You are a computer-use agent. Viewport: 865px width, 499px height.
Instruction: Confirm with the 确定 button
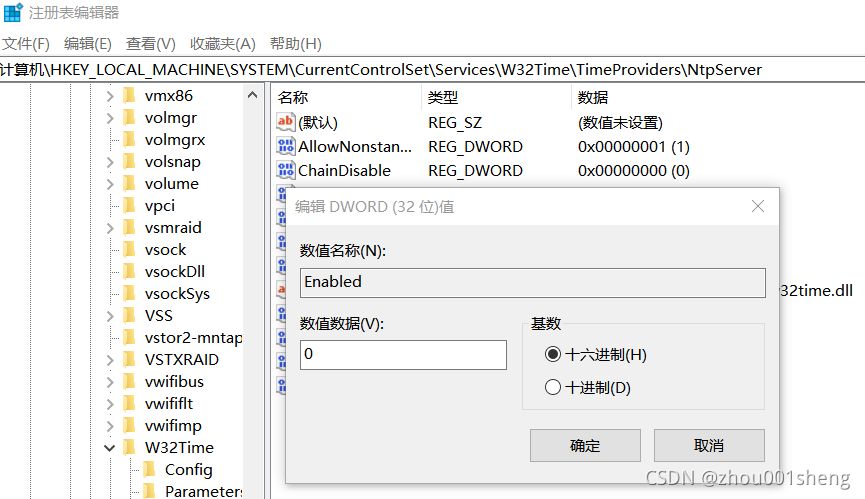[585, 446]
